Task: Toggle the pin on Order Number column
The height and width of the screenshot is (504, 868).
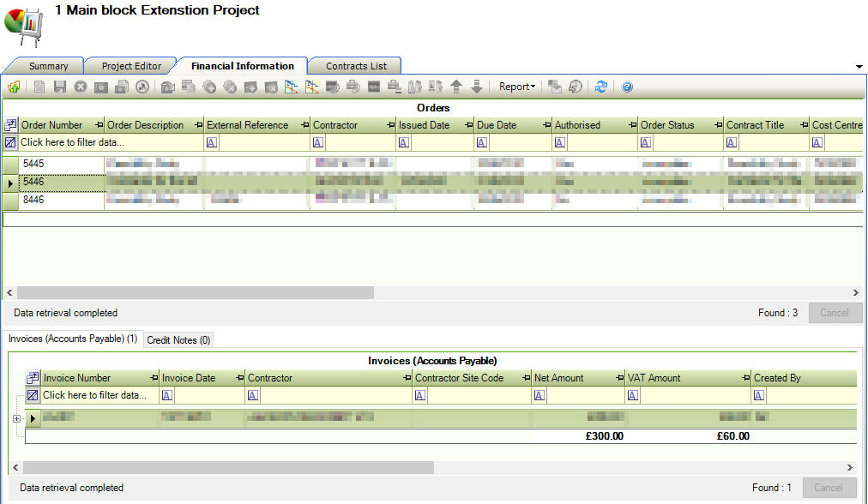Action: pyautogui.click(x=99, y=125)
